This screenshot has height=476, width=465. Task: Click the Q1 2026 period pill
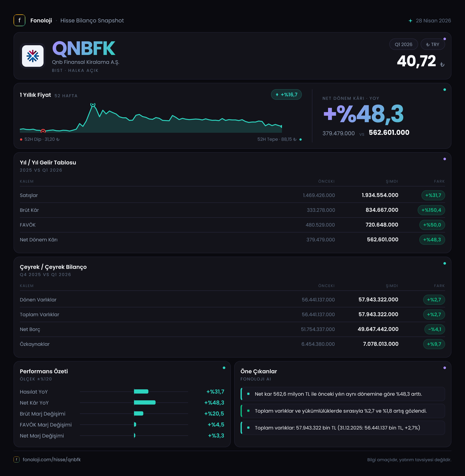[403, 44]
